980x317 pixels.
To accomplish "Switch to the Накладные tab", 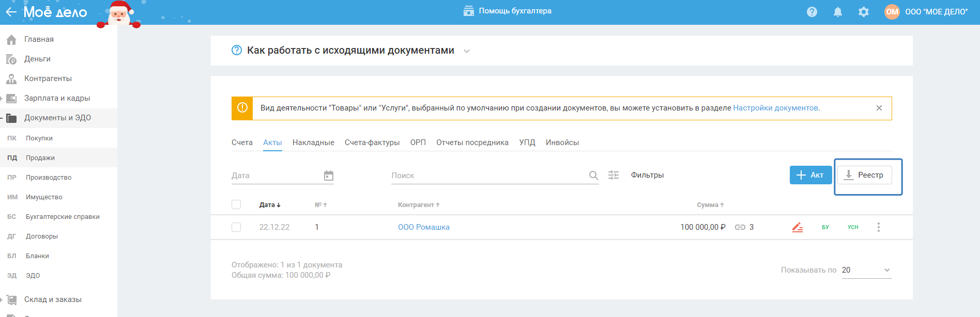I will click(x=313, y=142).
